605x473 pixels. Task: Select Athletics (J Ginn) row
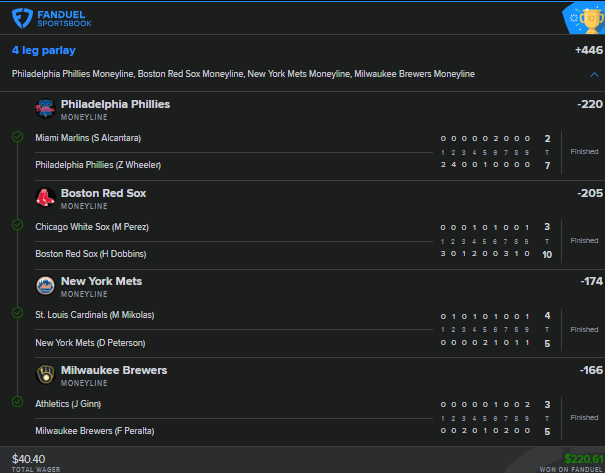(x=68, y=404)
